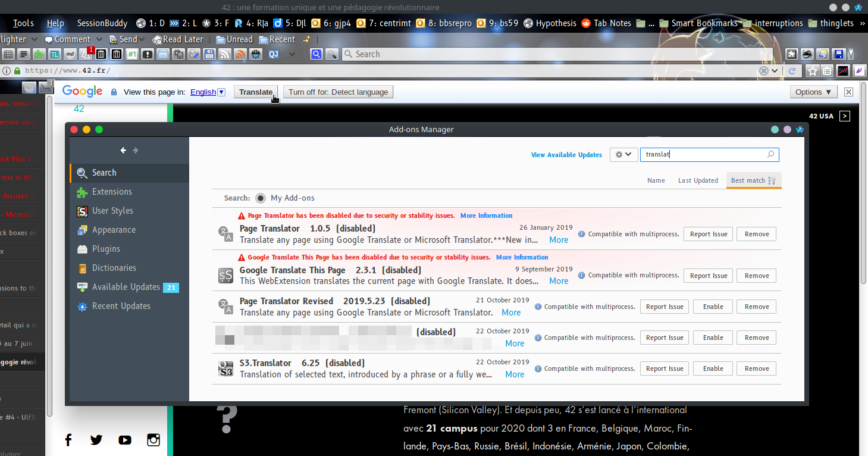Select Plugins in add-ons sidebar

(x=129, y=249)
